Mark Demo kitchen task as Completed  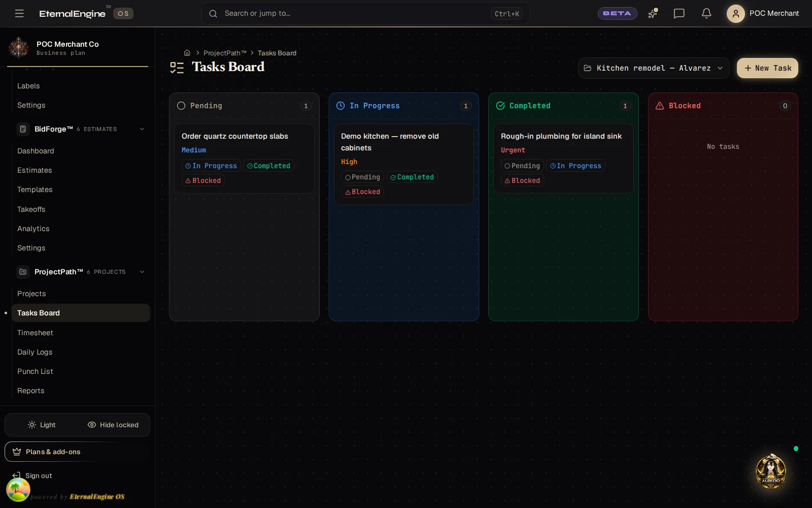click(x=412, y=177)
